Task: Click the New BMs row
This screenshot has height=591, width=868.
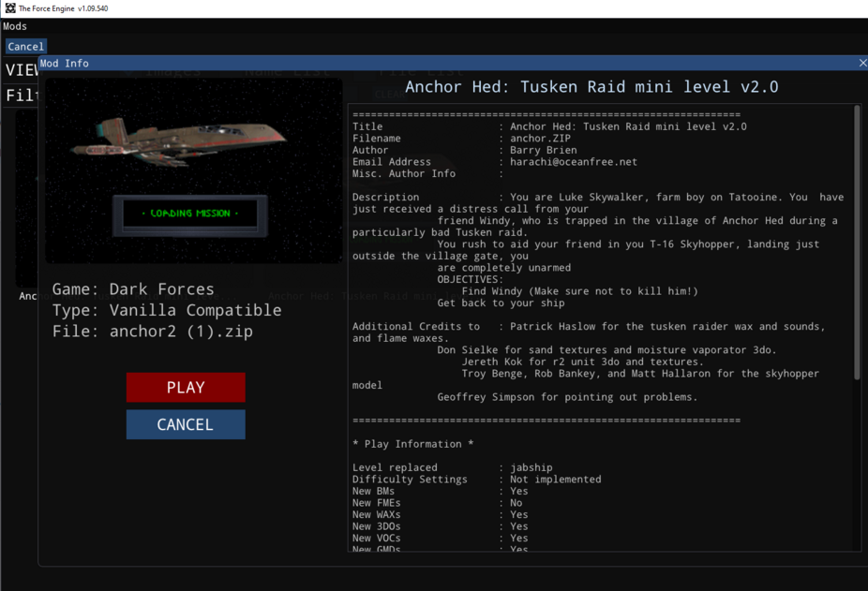Action: [x=440, y=491]
